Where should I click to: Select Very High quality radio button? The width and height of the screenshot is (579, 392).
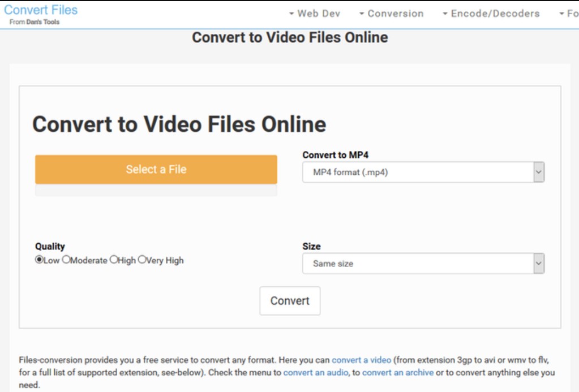click(142, 260)
